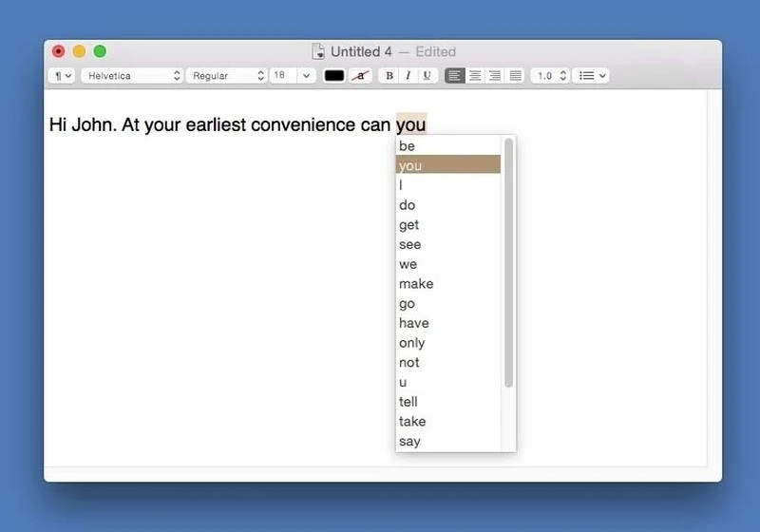760x532 pixels.
Task: Align text to the left
Action: tap(454, 76)
